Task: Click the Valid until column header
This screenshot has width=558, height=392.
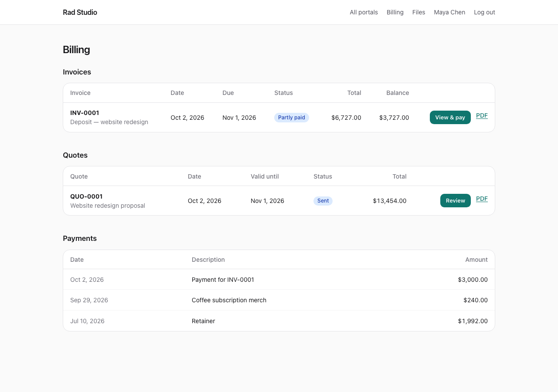Action: pos(265,176)
